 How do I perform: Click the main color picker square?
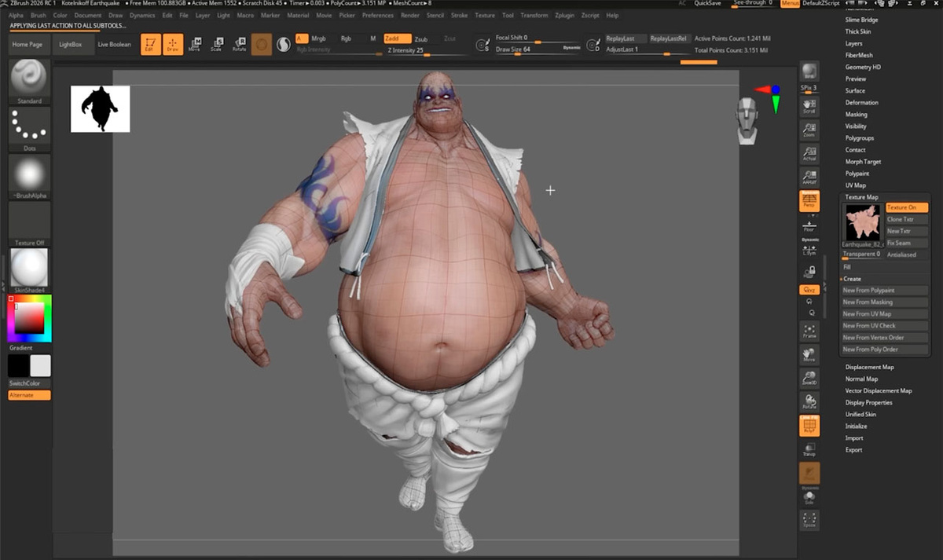(29, 317)
